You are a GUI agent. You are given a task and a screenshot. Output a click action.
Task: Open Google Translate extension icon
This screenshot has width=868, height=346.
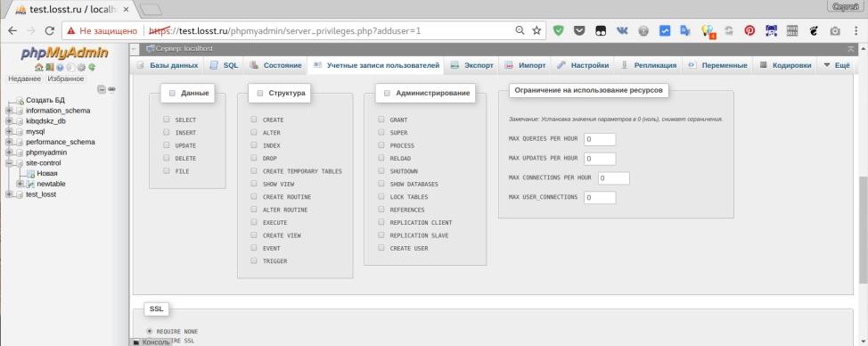pos(686,31)
